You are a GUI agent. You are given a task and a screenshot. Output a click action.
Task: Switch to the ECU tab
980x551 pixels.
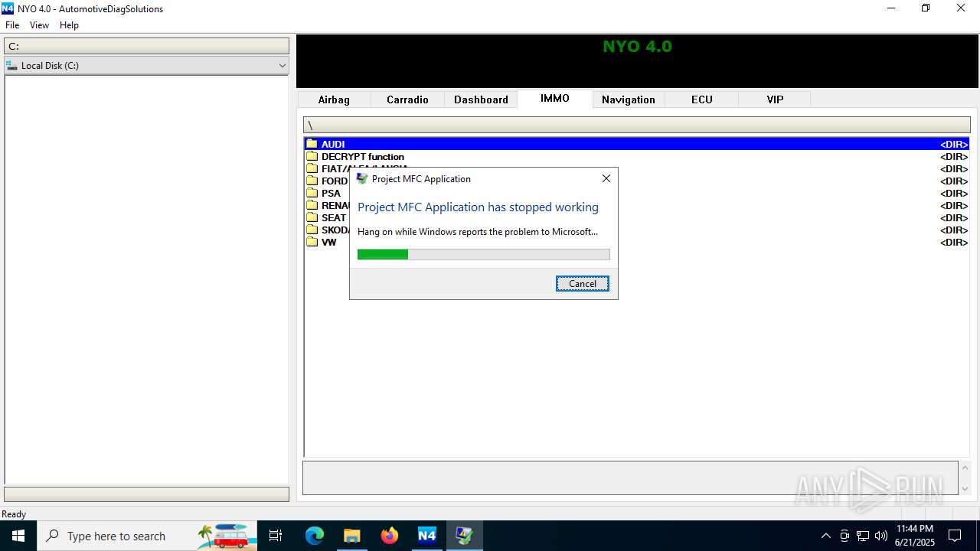(702, 99)
